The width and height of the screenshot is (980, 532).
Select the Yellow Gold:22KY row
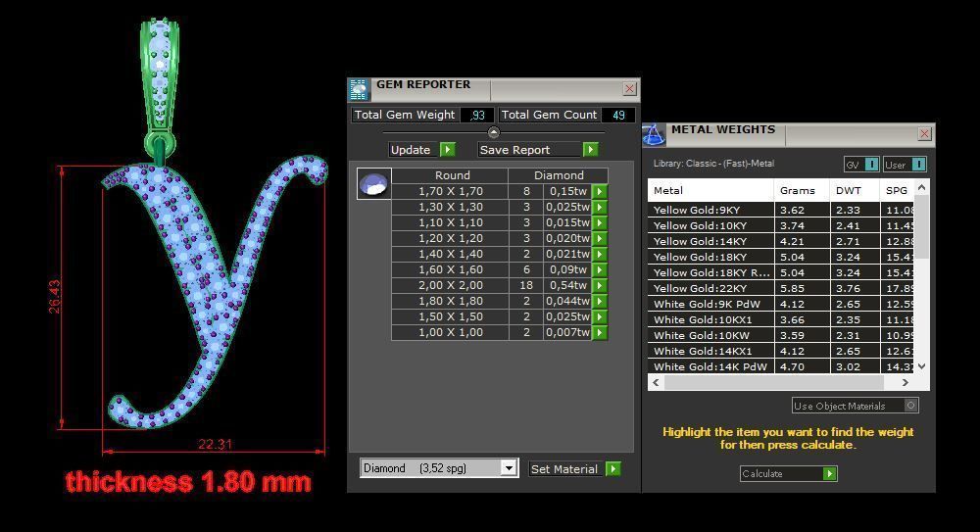coord(782,288)
